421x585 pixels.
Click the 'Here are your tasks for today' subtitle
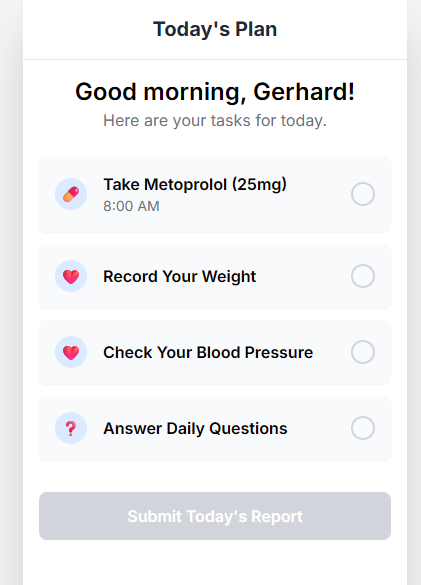[215, 121]
